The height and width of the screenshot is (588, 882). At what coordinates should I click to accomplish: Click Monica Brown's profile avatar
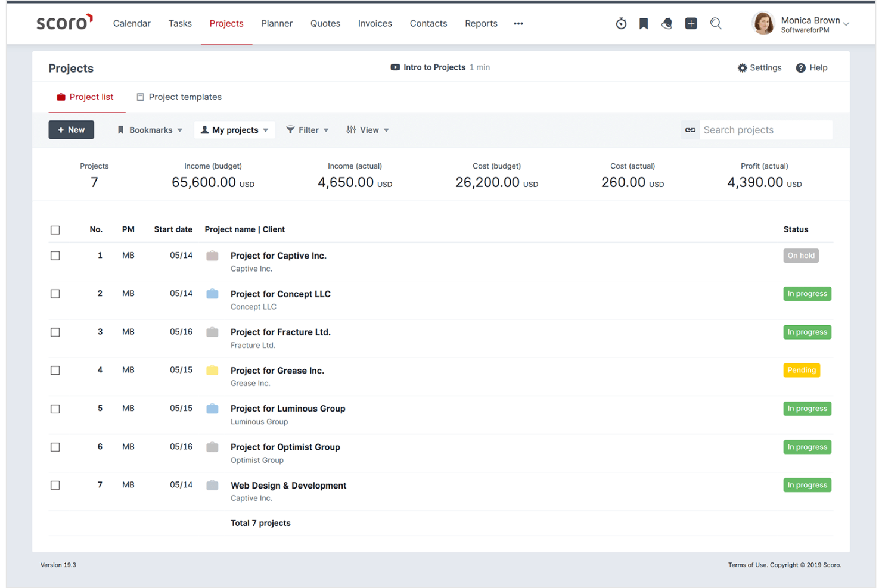[x=763, y=23]
